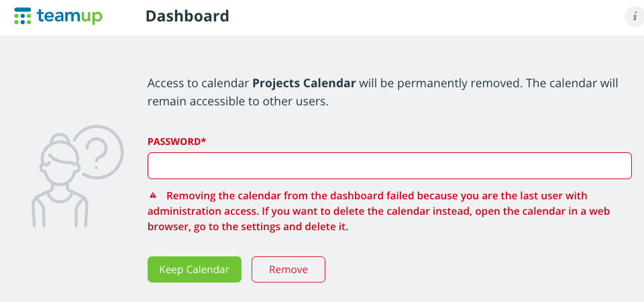Click the red asterisk after PASSWORD
Viewport: 644px width, 302px height.
(203, 142)
